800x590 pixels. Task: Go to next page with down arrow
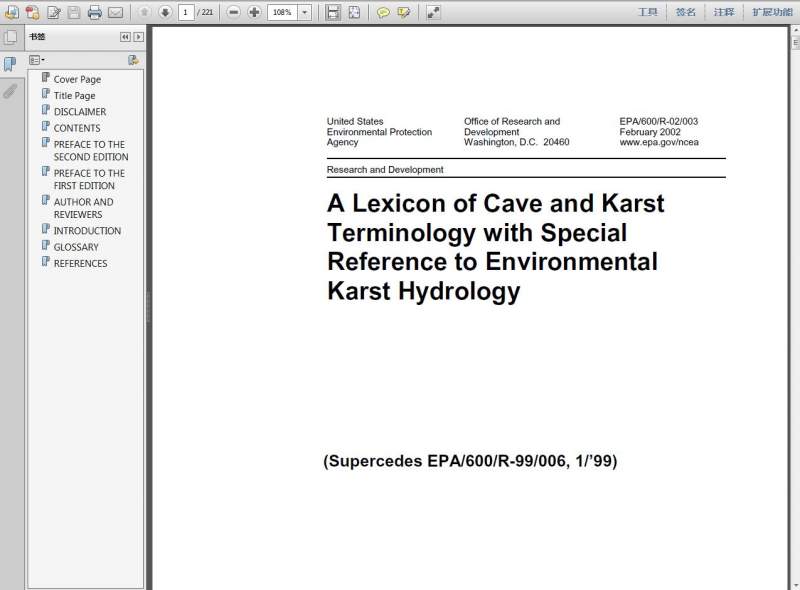click(x=165, y=12)
